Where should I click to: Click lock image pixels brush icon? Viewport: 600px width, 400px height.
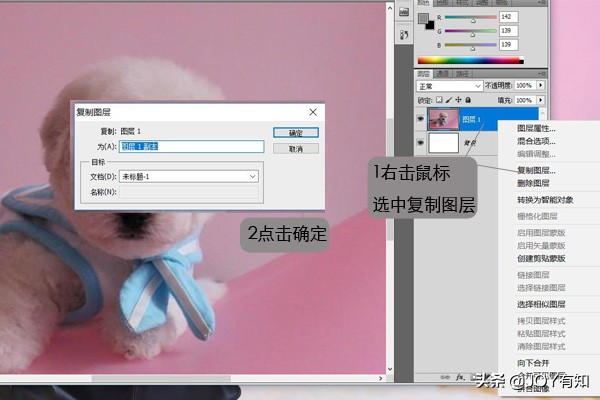448,100
